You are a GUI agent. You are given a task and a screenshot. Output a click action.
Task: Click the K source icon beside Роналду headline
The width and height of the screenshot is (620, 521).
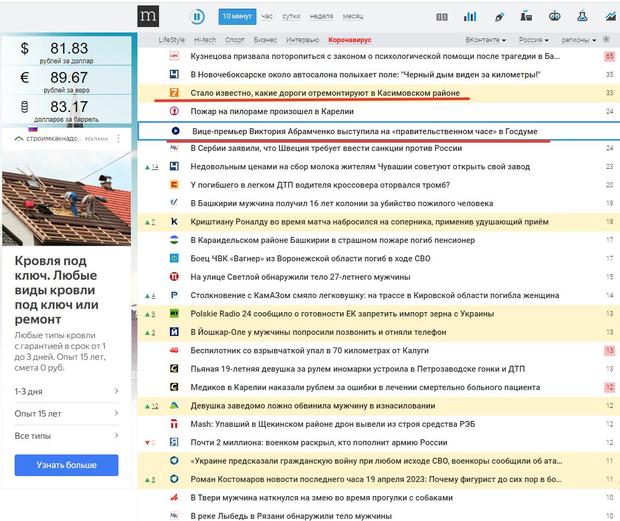174,222
